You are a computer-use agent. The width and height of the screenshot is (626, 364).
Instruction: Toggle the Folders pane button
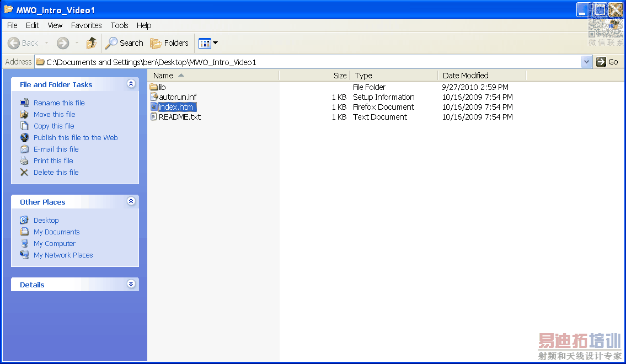point(169,42)
